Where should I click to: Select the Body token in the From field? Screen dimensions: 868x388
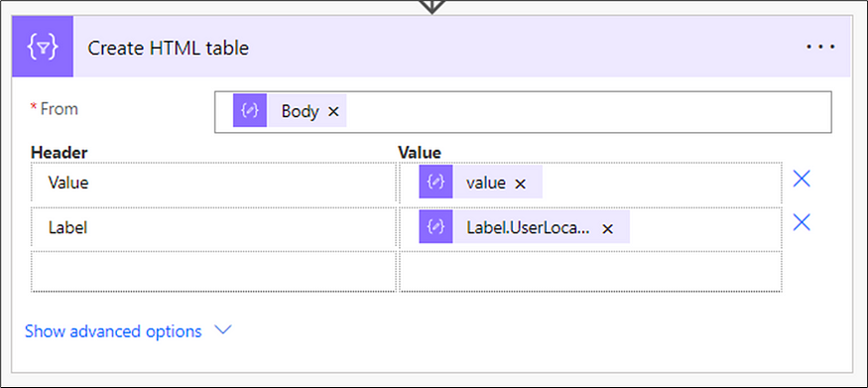pyautogui.click(x=300, y=112)
